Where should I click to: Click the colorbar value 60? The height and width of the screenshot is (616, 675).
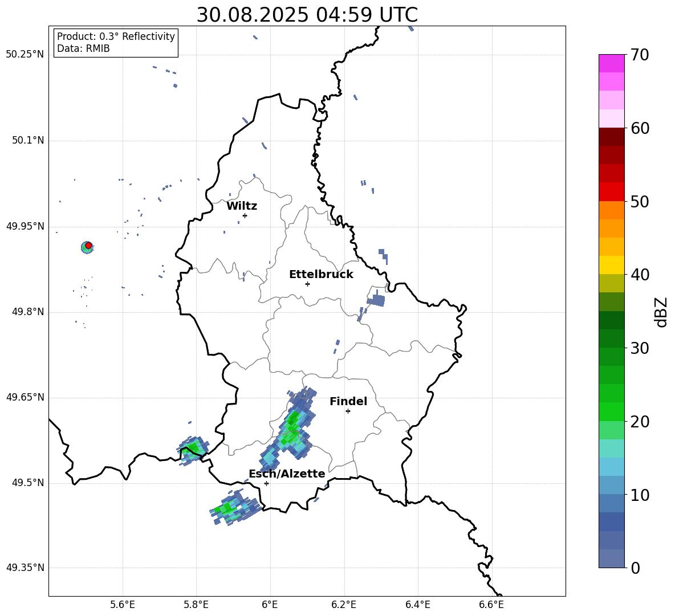pyautogui.click(x=640, y=128)
